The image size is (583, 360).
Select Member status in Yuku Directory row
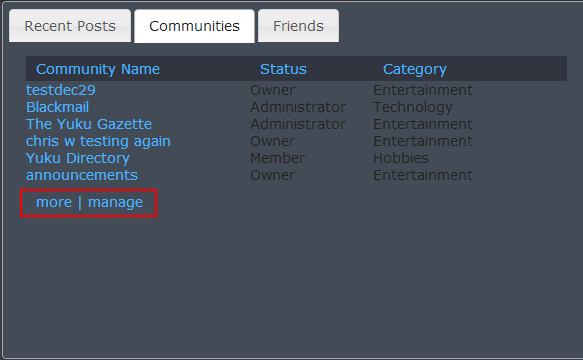coord(277,158)
